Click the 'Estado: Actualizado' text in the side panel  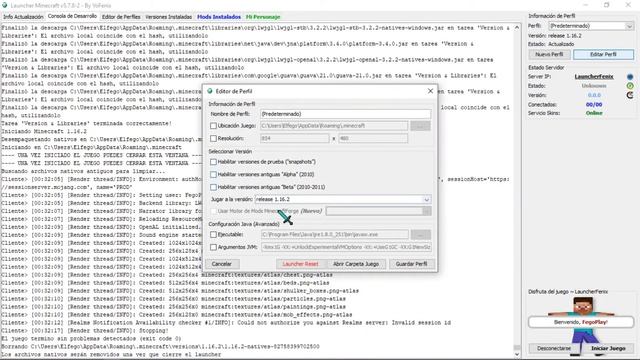551,44
